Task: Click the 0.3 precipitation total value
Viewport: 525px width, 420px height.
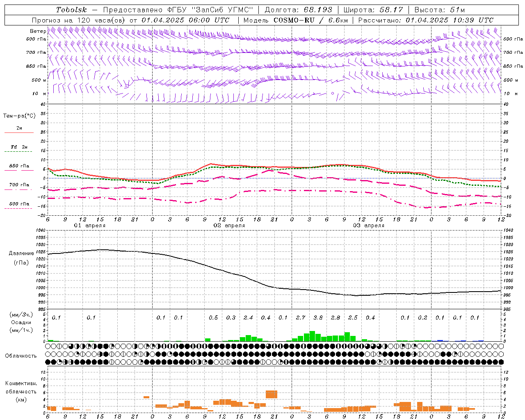Action: point(231,318)
